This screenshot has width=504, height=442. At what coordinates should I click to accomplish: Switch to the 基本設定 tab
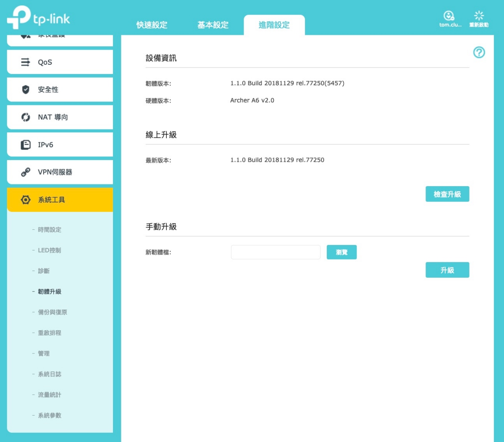[x=213, y=25]
